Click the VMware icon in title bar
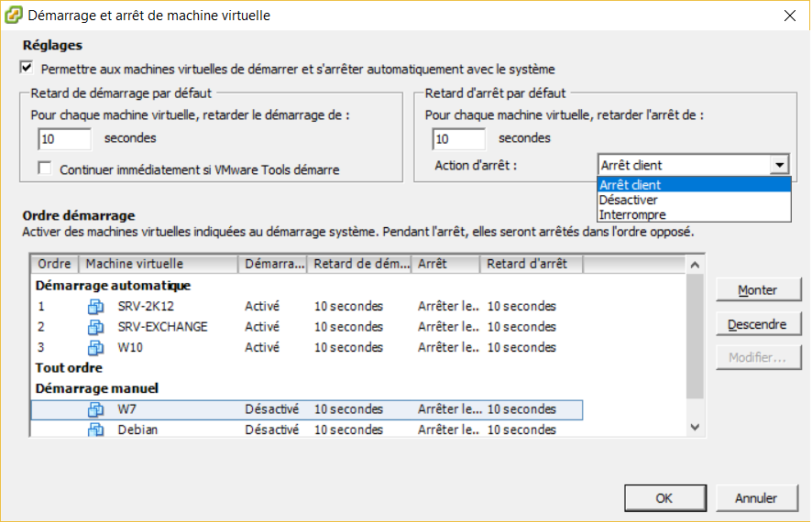Viewport: 812px width, 522px height. 13,15
